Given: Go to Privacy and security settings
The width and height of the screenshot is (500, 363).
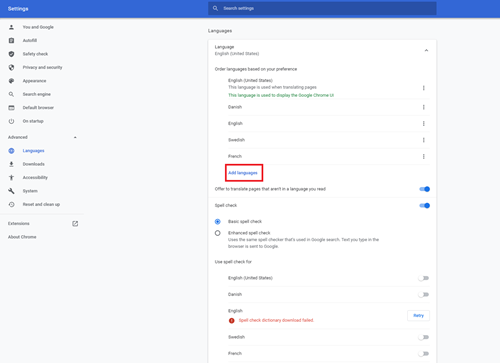Looking at the screenshot, I should (42, 67).
